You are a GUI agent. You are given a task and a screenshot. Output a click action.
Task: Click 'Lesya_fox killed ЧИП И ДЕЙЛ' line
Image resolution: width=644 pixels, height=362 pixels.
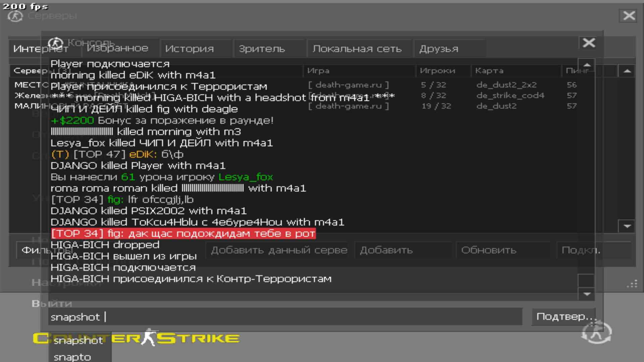162,143
